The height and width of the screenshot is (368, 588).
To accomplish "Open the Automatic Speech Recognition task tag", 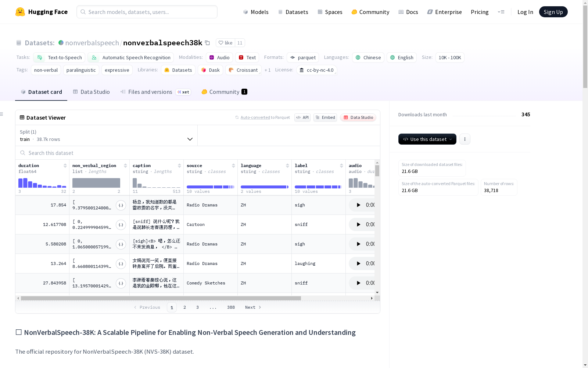I will [x=130, y=57].
